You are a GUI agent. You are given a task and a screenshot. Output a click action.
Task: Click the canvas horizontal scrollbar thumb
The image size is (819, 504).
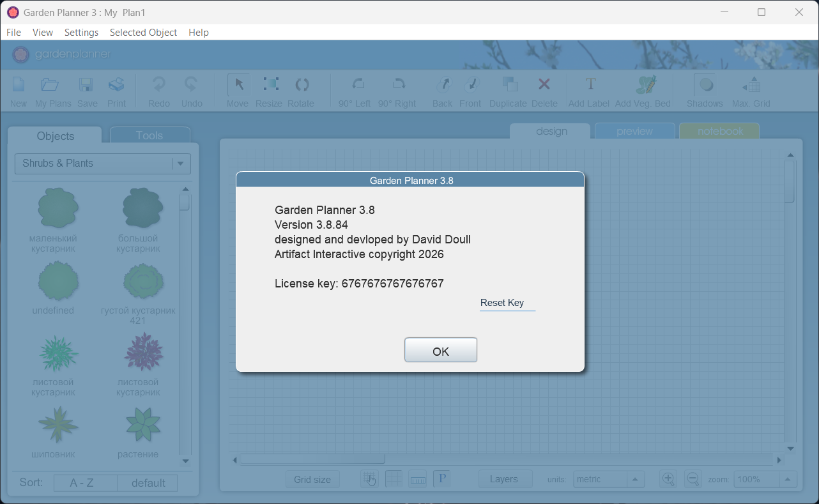[312, 459]
